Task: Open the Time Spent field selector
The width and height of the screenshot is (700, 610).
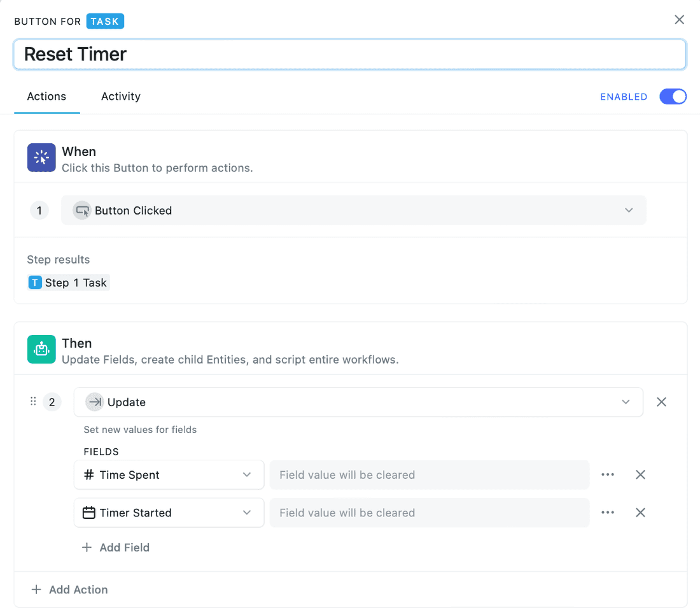Action: click(x=169, y=475)
